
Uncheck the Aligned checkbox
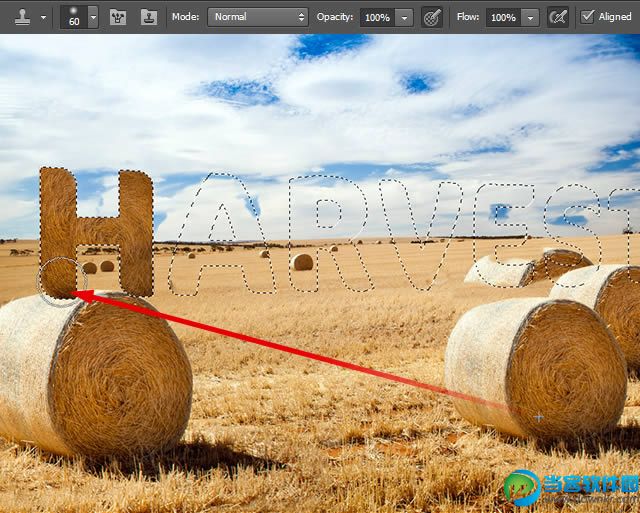587,17
